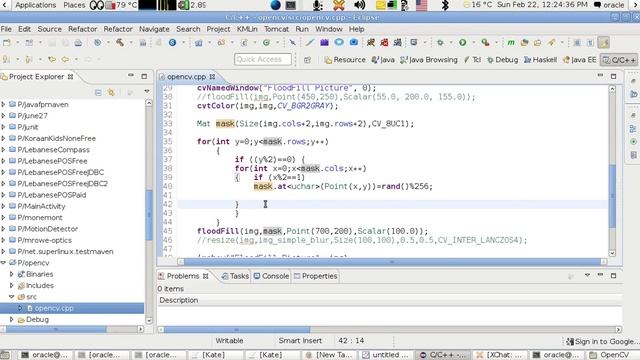Switch to the Tasks tab
This screenshot has height=360, width=640.
(x=235, y=276)
